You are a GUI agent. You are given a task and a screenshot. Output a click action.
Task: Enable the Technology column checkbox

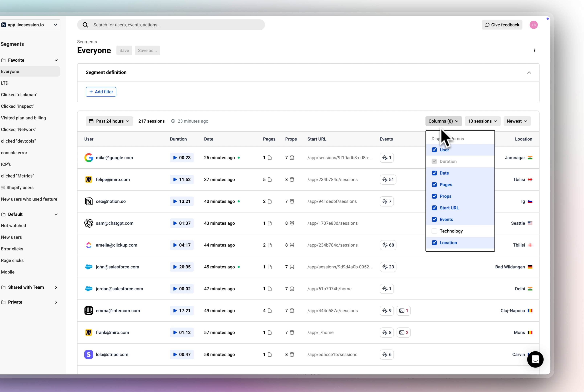tap(434, 231)
